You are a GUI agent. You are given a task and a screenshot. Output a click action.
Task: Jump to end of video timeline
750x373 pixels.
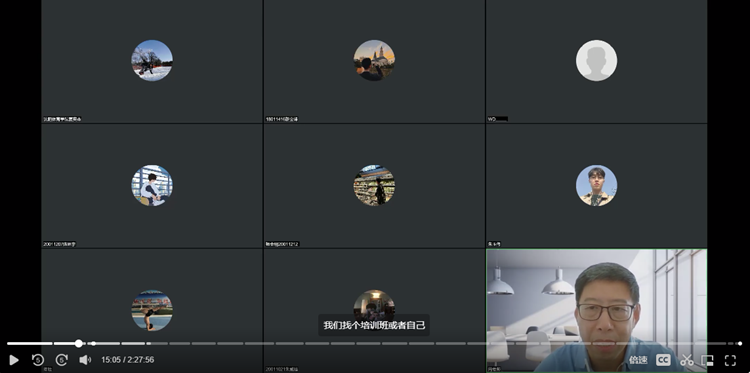click(x=740, y=343)
